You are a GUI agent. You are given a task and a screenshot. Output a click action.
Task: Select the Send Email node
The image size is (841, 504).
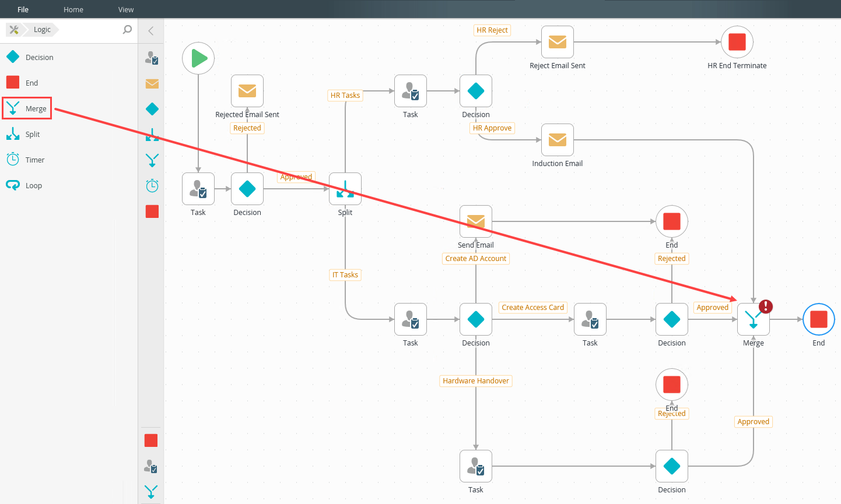click(476, 221)
